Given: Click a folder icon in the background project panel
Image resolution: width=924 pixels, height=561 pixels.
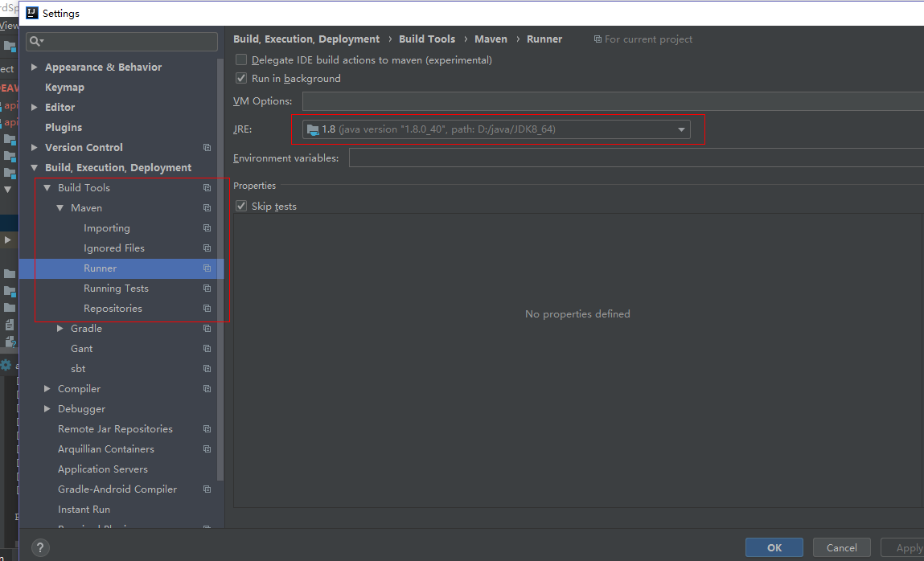Looking at the screenshot, I should 8,138.
